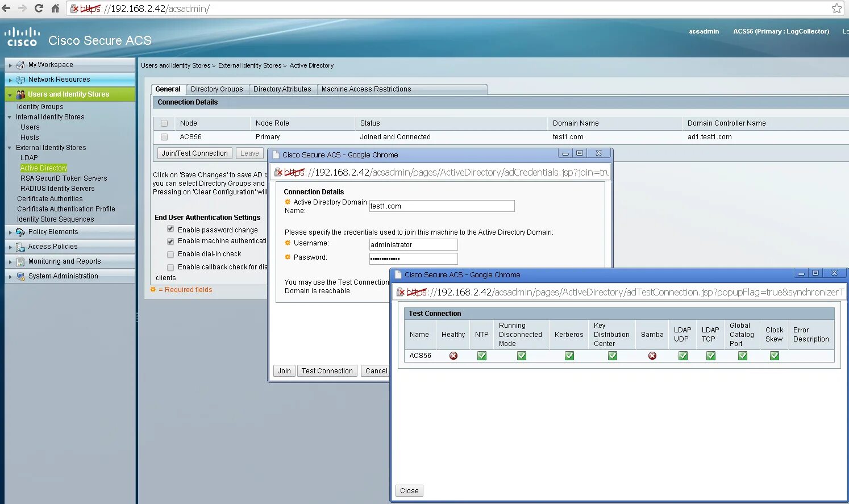Screen dimensions: 849x504
Task: Switch to the General tab
Action: (x=168, y=89)
